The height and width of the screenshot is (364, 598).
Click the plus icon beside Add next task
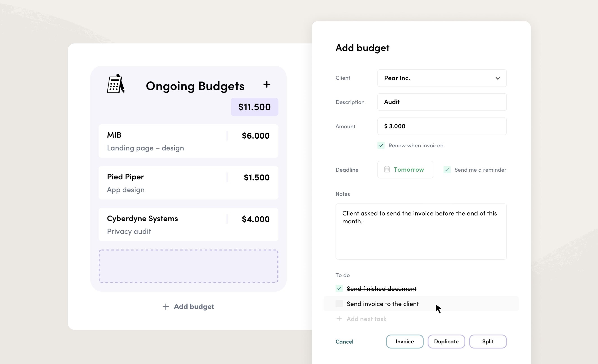click(x=339, y=319)
